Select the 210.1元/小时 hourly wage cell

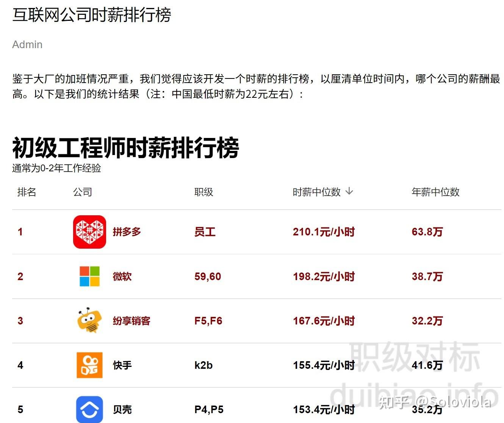(x=324, y=232)
